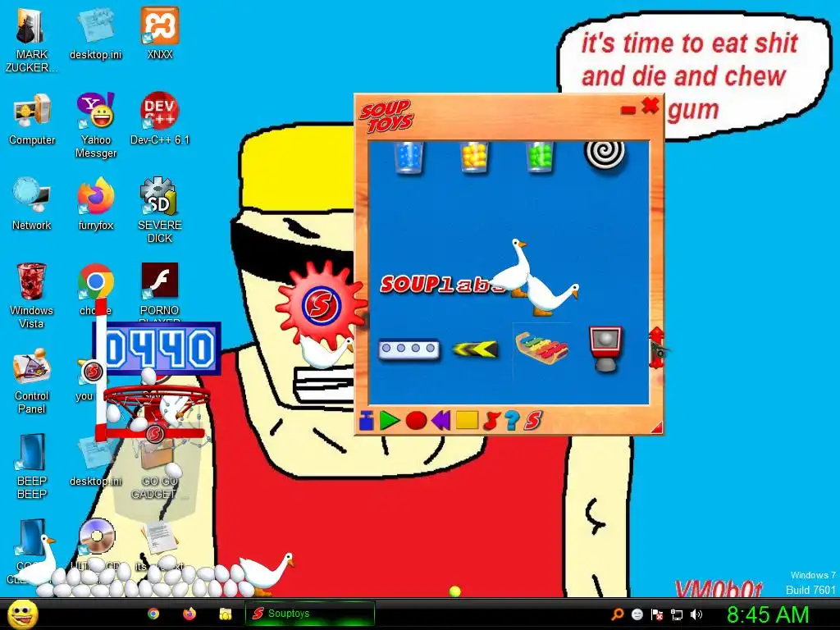Open Chrome from the taskbar
The height and width of the screenshot is (630, 840).
point(153,614)
